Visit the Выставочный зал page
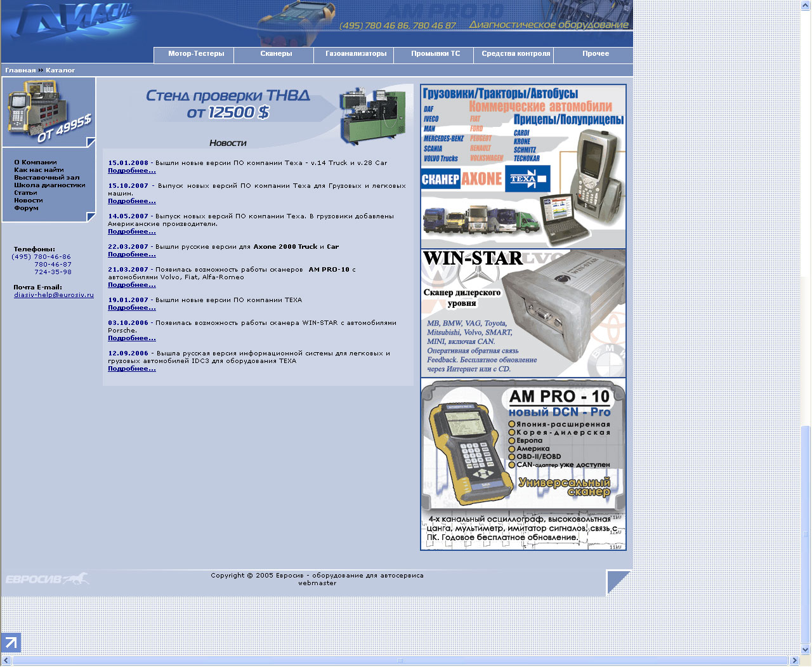Image resolution: width=812 pixels, height=667 pixels. coord(47,178)
